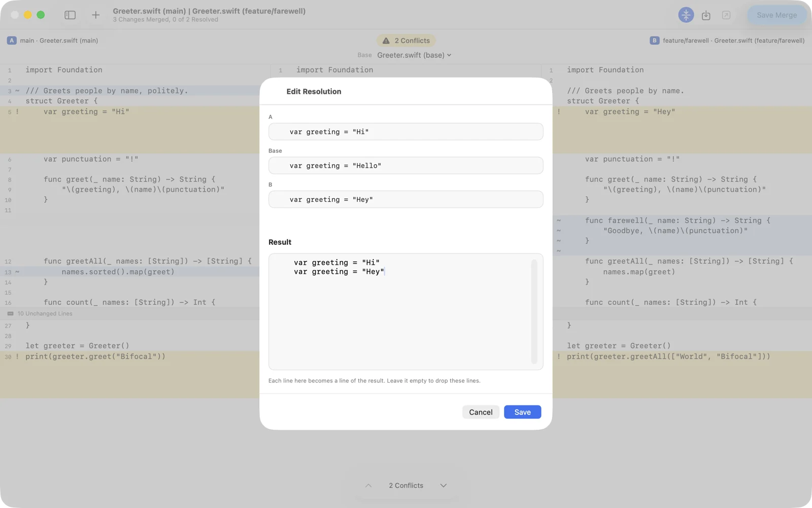812x508 pixels.
Task: Click "feature/farewell · Greeter.swift" label
Action: point(733,41)
